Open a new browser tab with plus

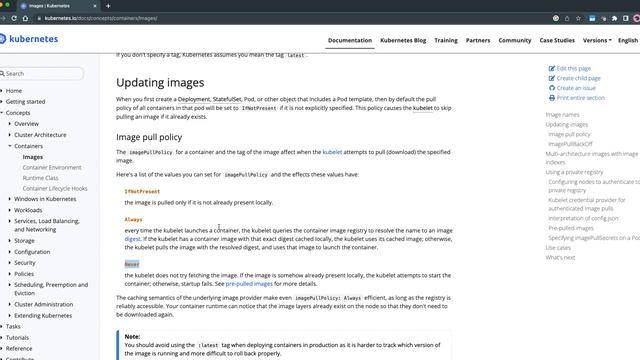108,6
